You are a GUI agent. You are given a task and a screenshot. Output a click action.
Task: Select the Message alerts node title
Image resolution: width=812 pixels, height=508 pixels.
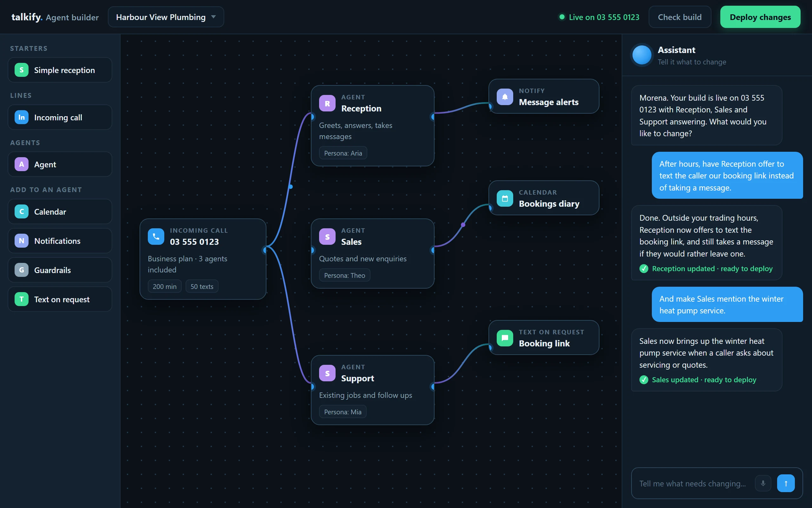(x=549, y=102)
